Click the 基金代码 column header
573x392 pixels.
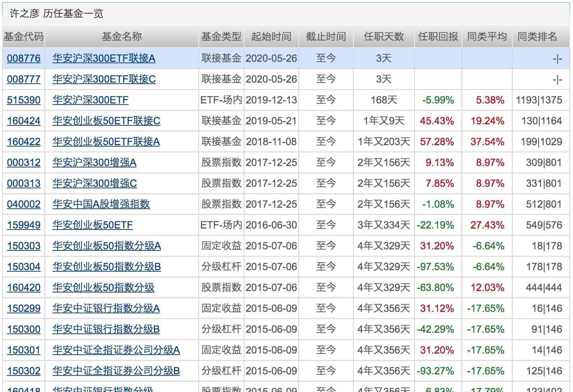click(x=24, y=36)
